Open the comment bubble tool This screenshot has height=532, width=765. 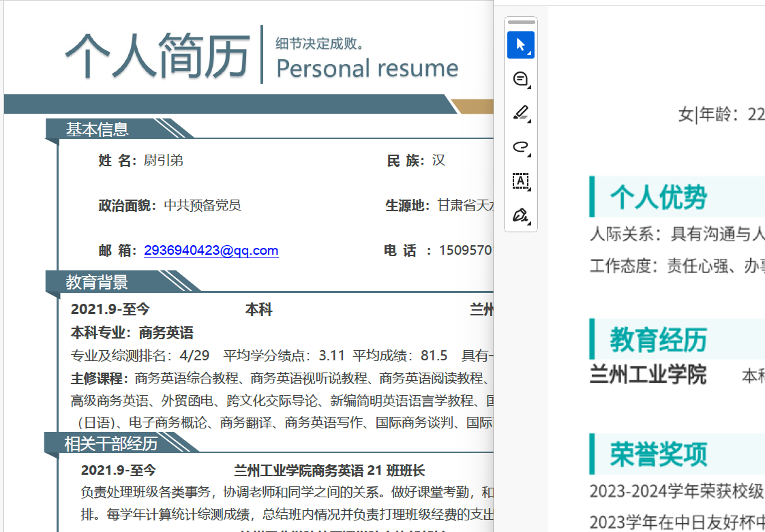coord(521,79)
